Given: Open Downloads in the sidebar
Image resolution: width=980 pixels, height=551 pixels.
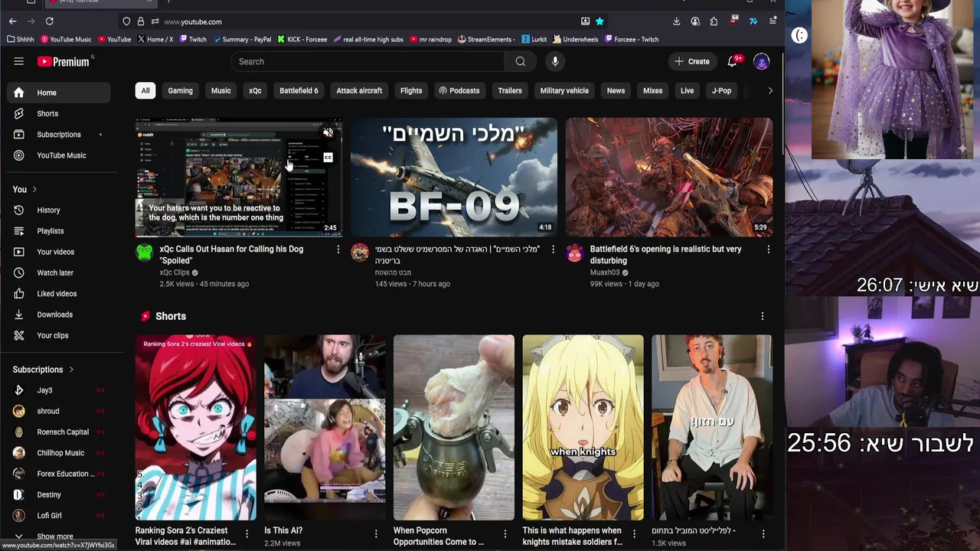Looking at the screenshot, I should (x=59, y=315).
